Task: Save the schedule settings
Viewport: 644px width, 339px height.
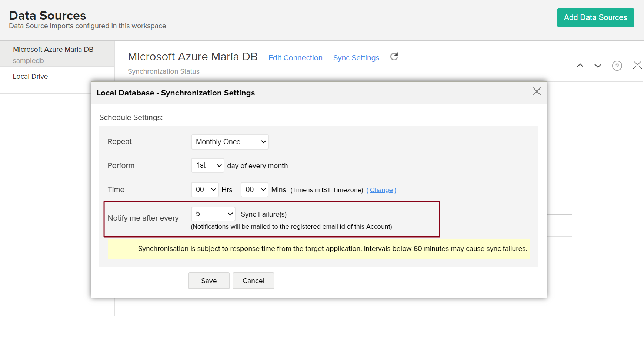Action: click(209, 281)
